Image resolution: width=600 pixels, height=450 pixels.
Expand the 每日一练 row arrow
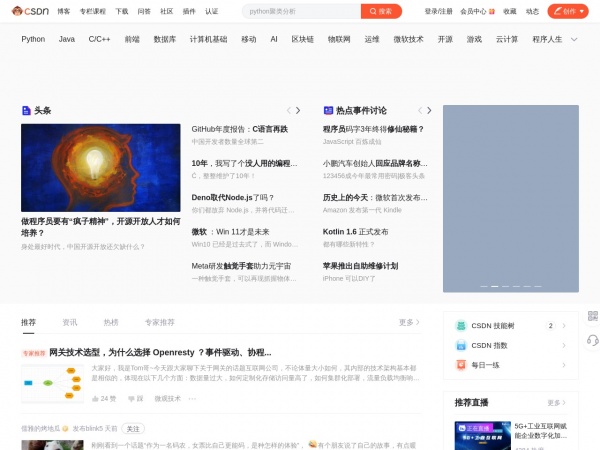[x=564, y=365]
